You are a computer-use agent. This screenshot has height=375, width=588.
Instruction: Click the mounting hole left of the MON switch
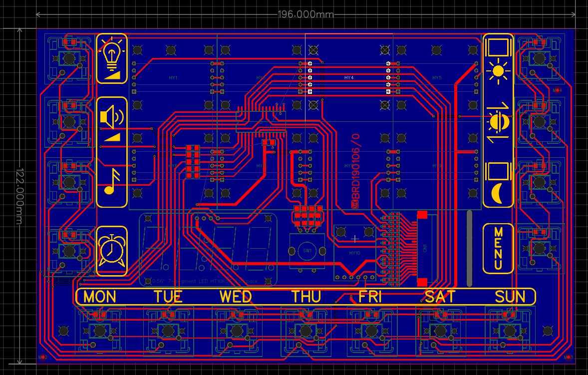(x=64, y=331)
